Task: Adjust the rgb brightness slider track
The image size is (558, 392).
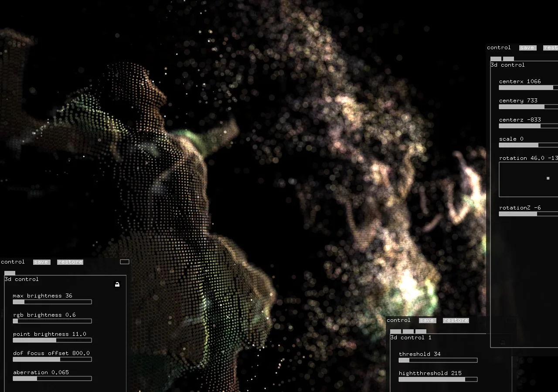Action: pyautogui.click(x=52, y=321)
